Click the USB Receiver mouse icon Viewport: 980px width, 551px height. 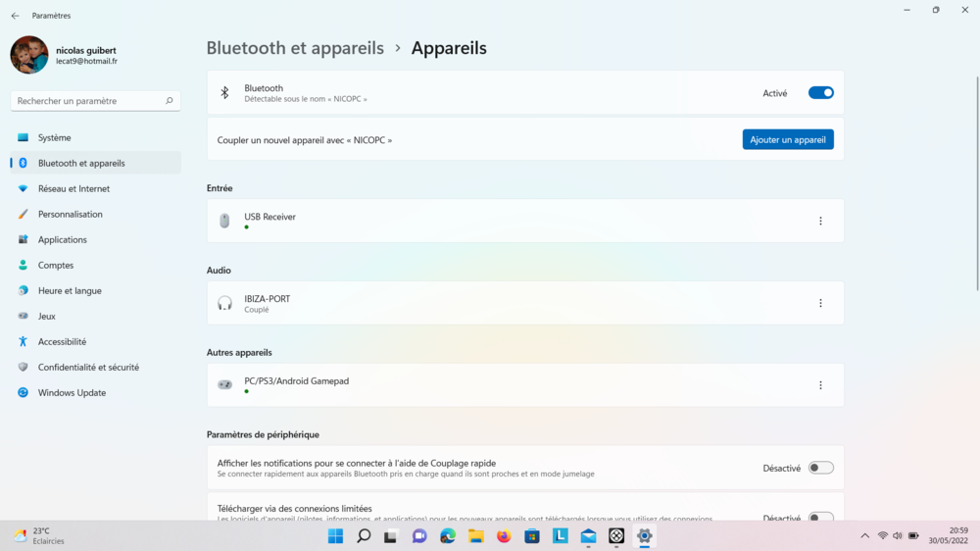click(x=224, y=222)
